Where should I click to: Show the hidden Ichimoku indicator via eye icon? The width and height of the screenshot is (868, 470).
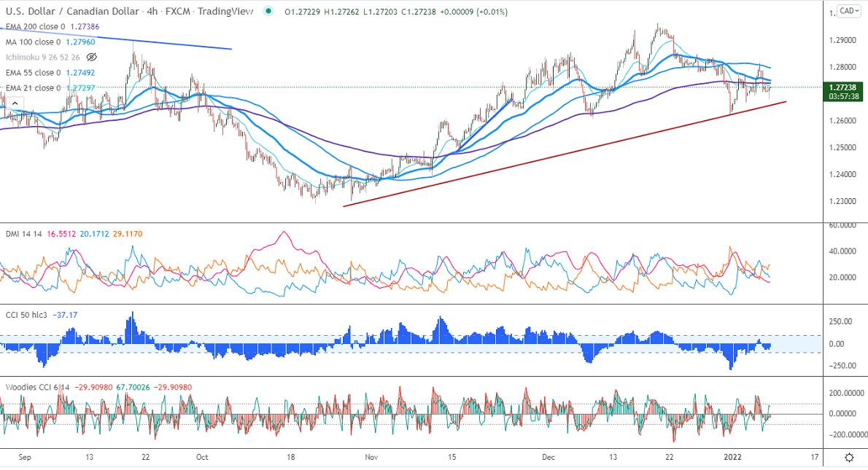click(92, 57)
